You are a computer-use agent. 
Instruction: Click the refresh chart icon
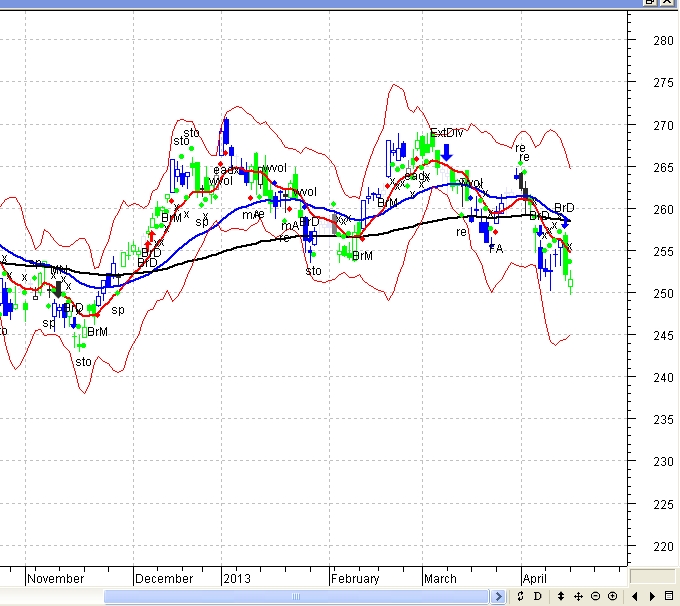520,597
